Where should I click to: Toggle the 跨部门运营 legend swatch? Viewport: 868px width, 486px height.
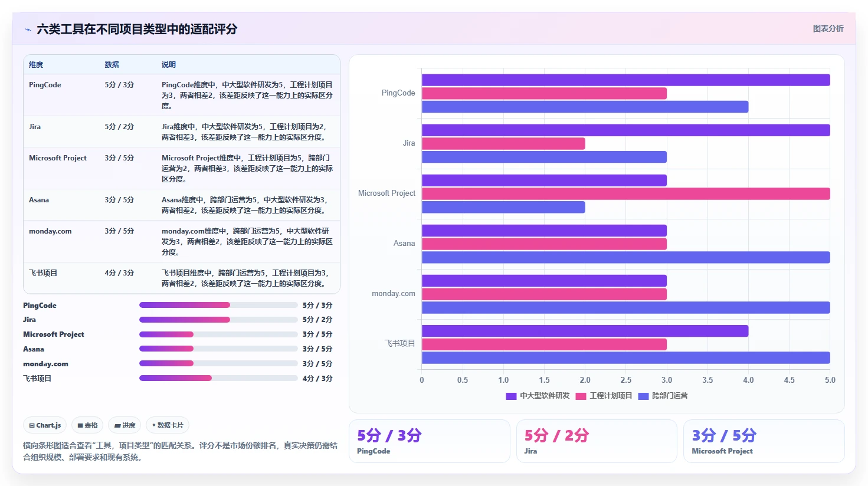[643, 396]
